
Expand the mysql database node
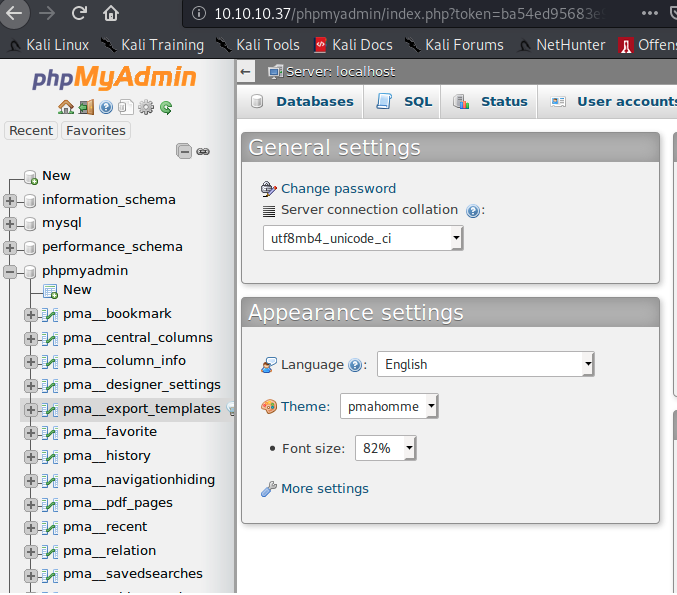[10, 224]
